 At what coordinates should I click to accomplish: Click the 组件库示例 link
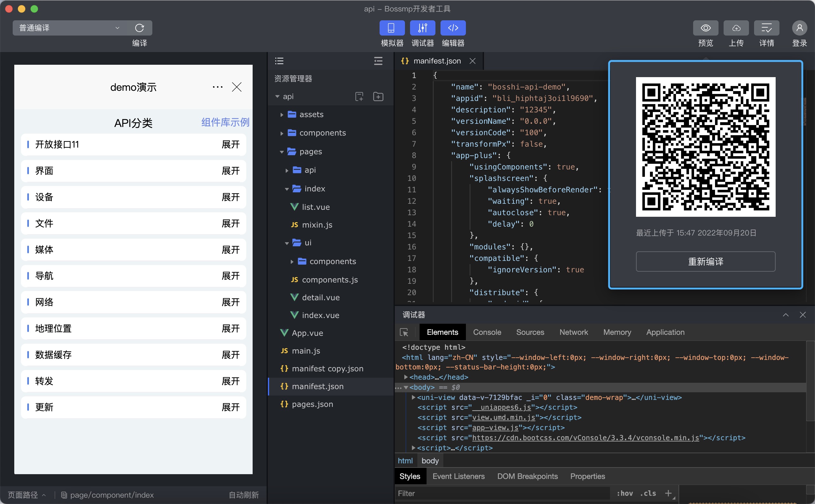click(225, 122)
